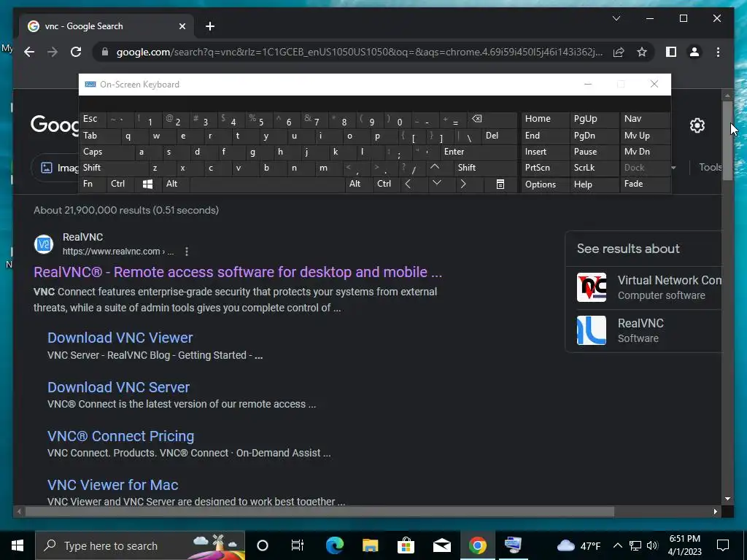Open Task View on the taskbar

(298, 545)
